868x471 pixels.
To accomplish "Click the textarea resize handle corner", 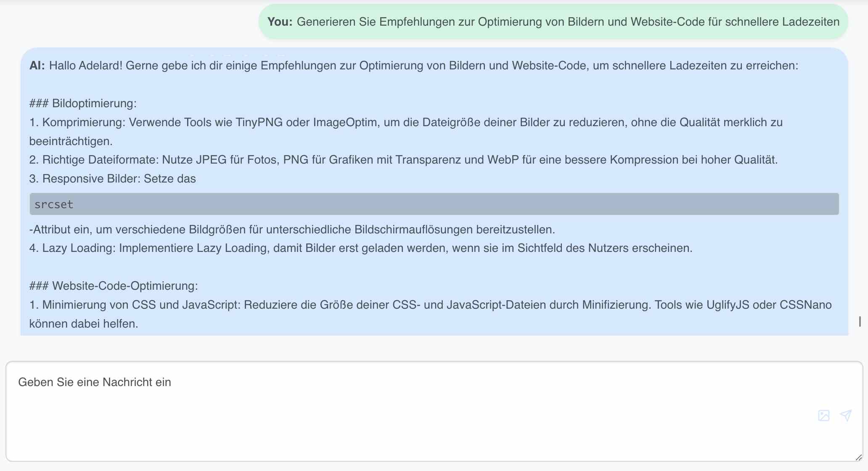I will click(859, 458).
